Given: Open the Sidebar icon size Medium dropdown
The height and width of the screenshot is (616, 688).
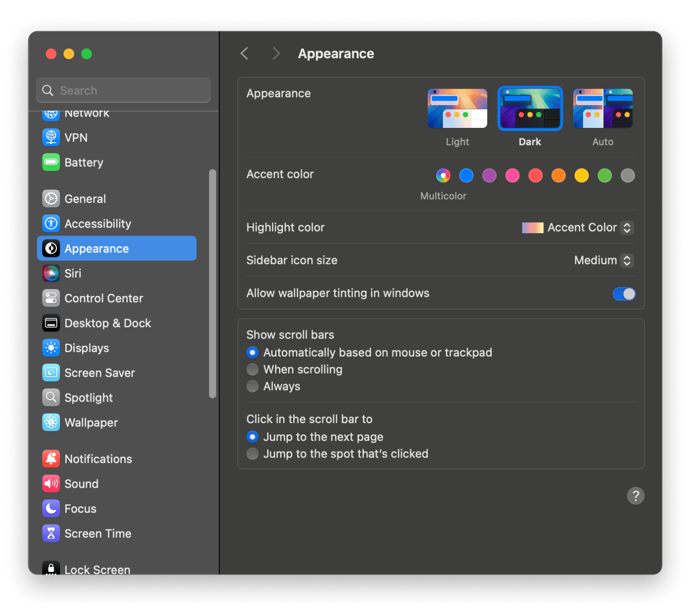Looking at the screenshot, I should [x=604, y=260].
